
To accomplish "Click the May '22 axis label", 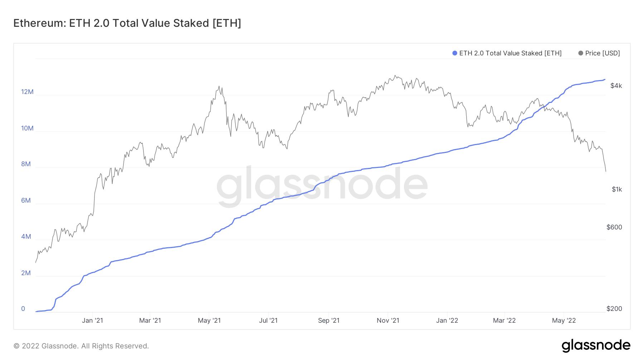I will tap(564, 320).
